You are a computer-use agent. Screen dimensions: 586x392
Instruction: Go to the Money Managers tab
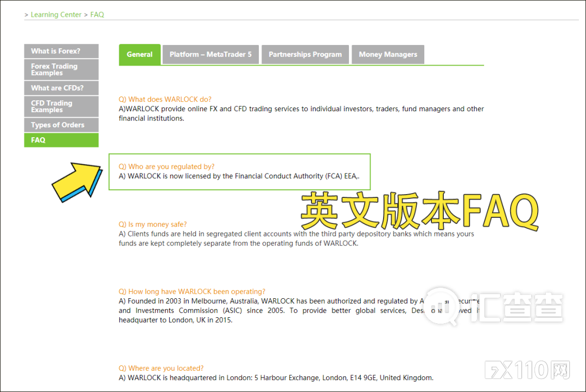click(x=388, y=55)
